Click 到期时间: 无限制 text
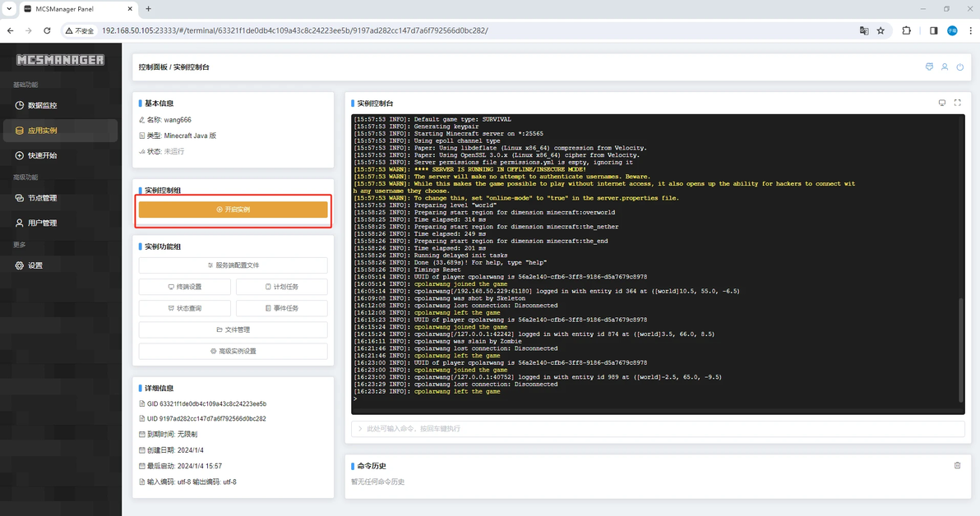 click(172, 434)
